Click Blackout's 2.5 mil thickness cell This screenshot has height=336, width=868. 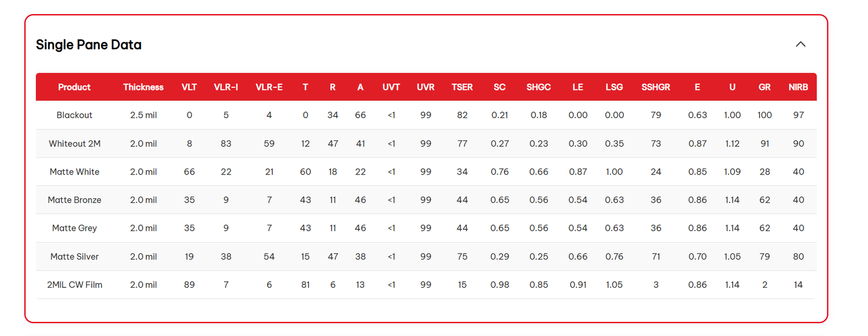(143, 115)
